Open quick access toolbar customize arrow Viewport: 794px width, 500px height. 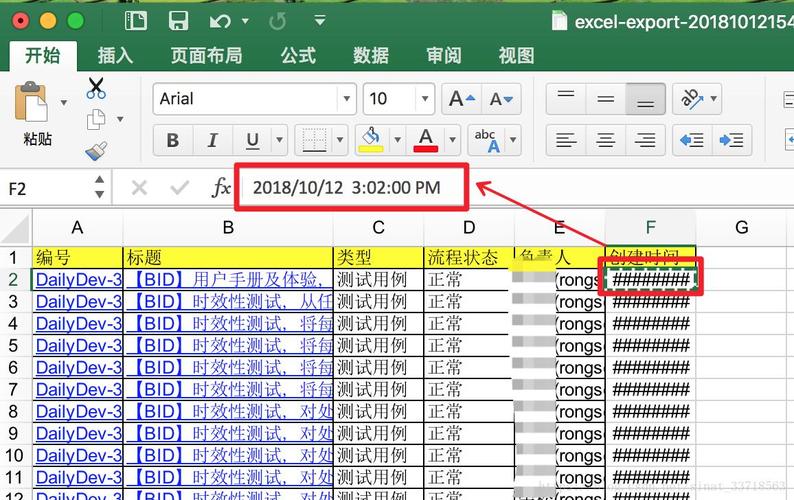[320, 21]
